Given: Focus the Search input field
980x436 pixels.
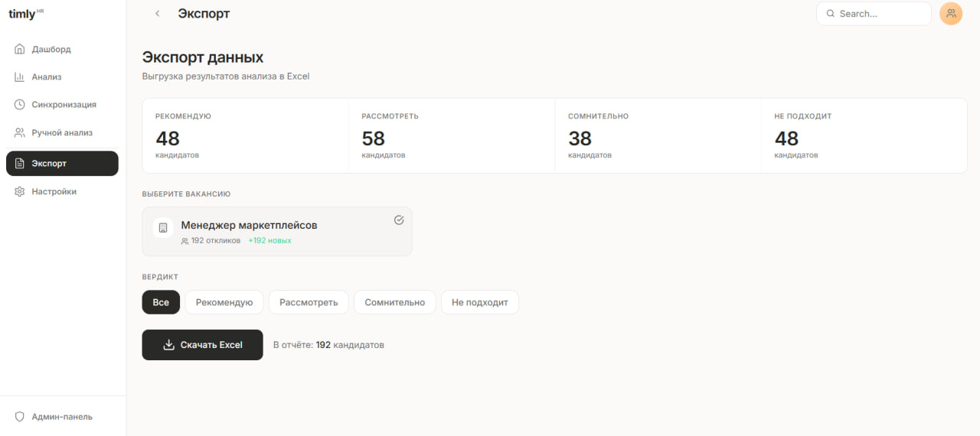Looking at the screenshot, I should [x=880, y=14].
